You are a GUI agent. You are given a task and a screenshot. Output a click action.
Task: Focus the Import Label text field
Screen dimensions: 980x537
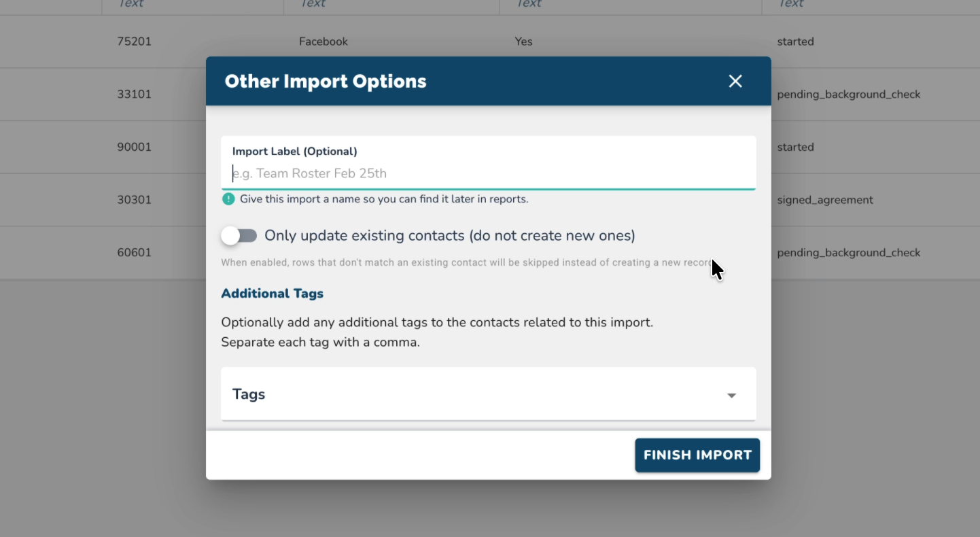pyautogui.click(x=488, y=173)
